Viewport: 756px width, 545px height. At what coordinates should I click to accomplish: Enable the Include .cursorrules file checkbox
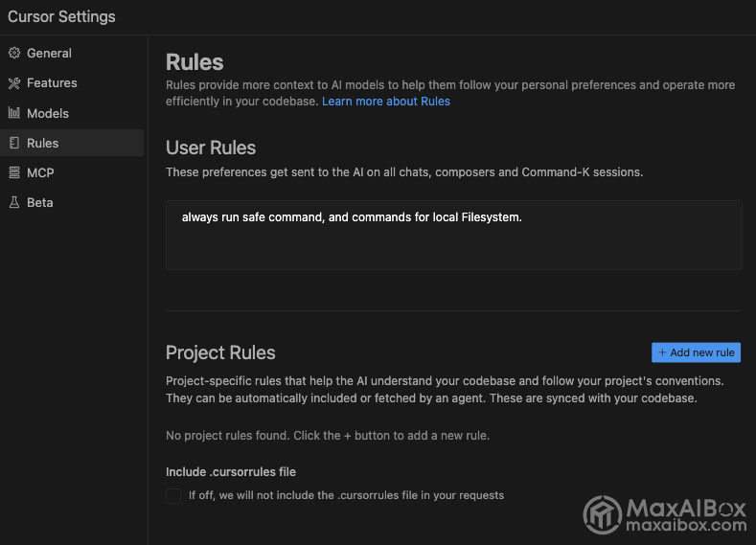coord(173,495)
